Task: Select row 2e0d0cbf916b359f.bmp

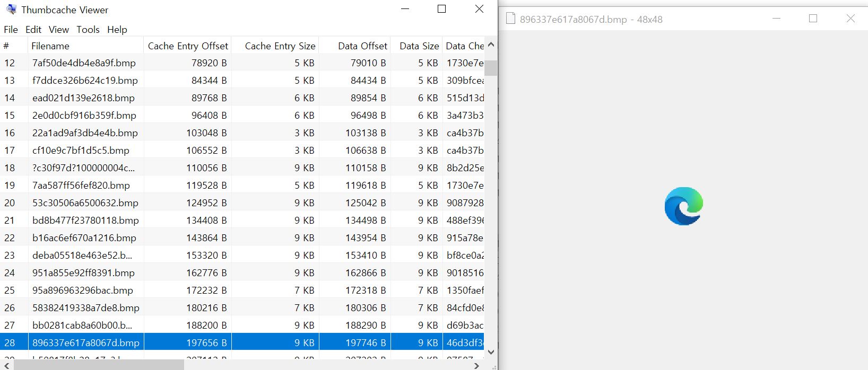Action: coord(242,115)
